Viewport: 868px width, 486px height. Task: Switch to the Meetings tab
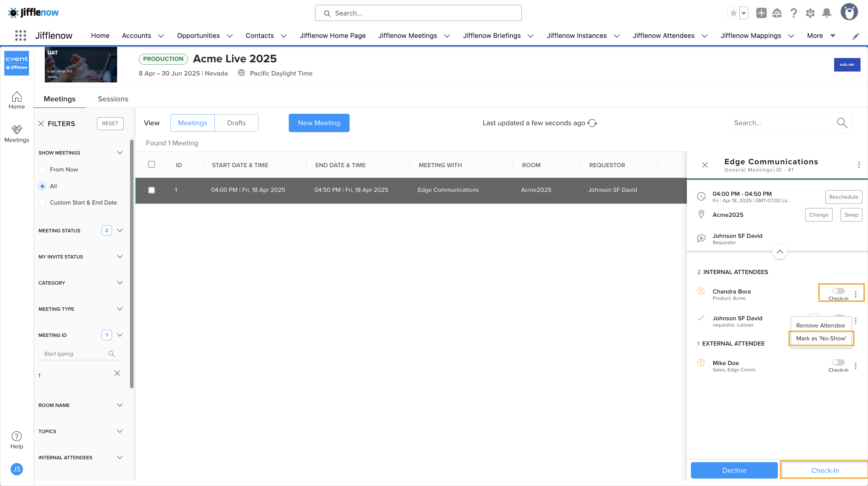[60, 99]
